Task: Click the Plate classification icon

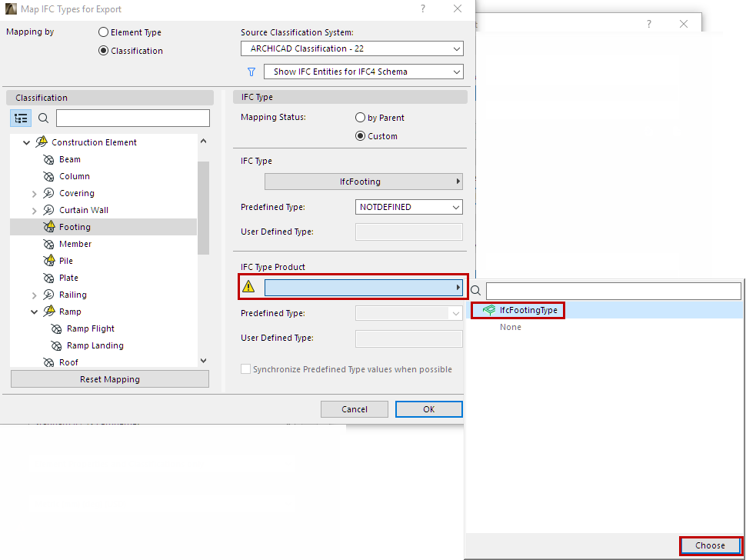Action: pos(48,278)
